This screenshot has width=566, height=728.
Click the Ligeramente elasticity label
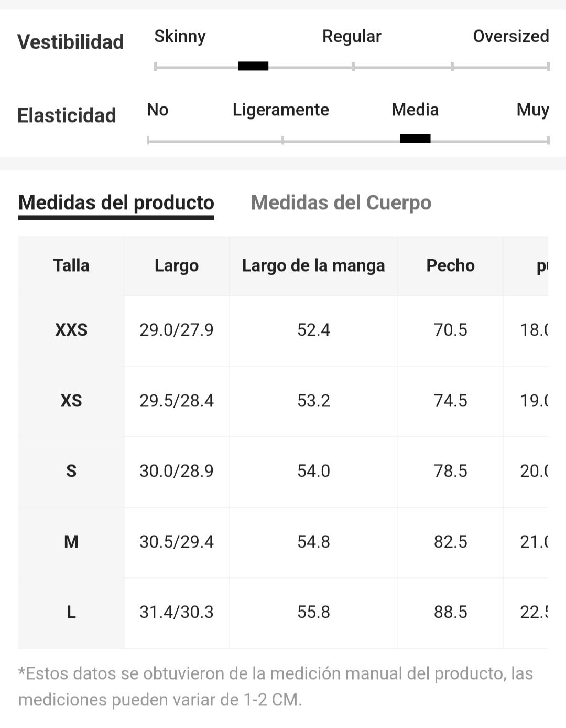click(x=281, y=110)
